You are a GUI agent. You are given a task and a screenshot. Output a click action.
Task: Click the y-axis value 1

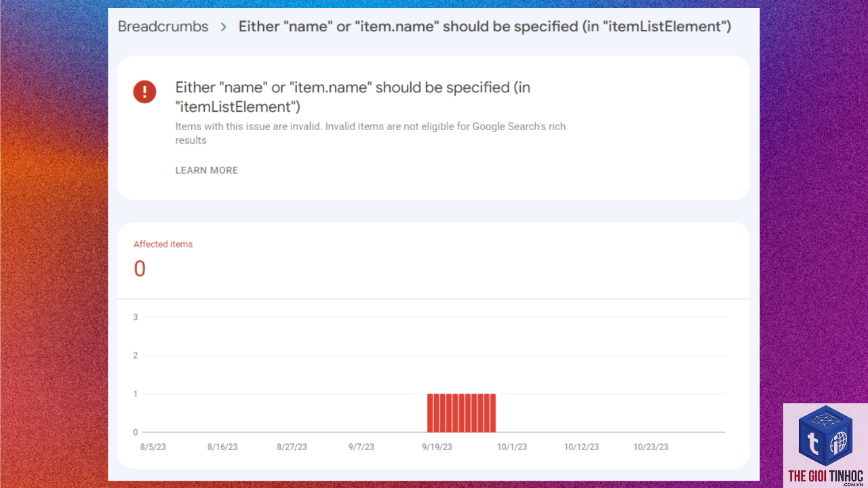(x=136, y=394)
